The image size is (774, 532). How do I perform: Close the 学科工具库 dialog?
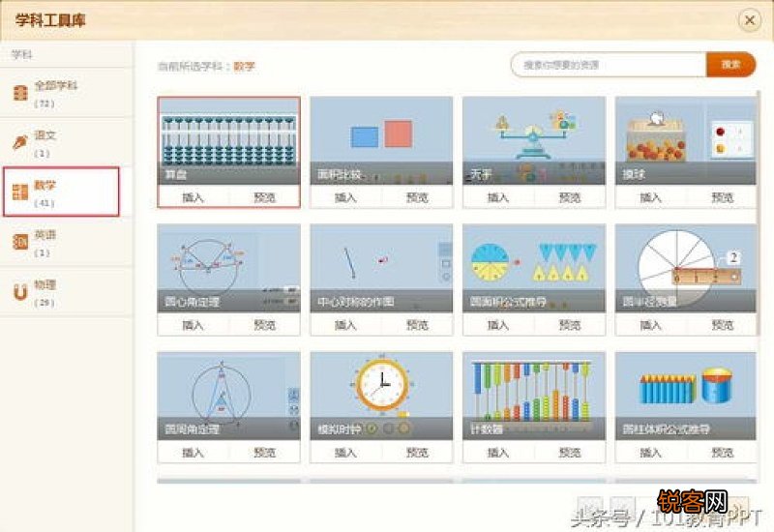pos(749,20)
